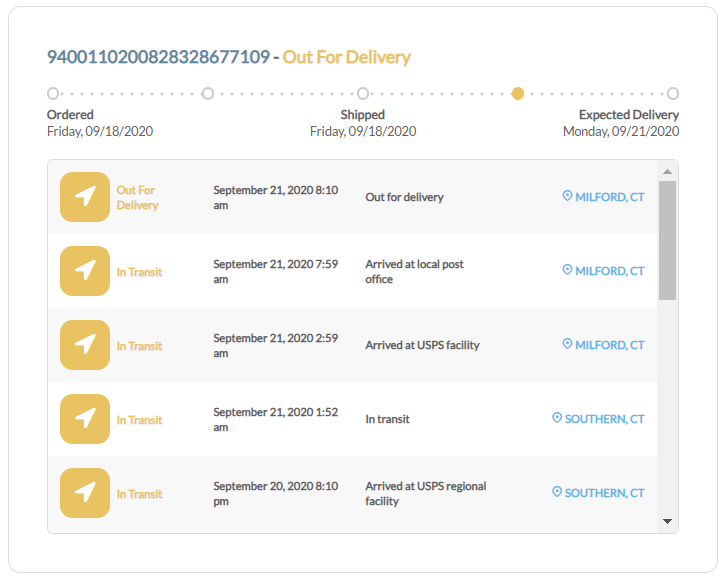Click the Out For Delivery heading status

346,57
